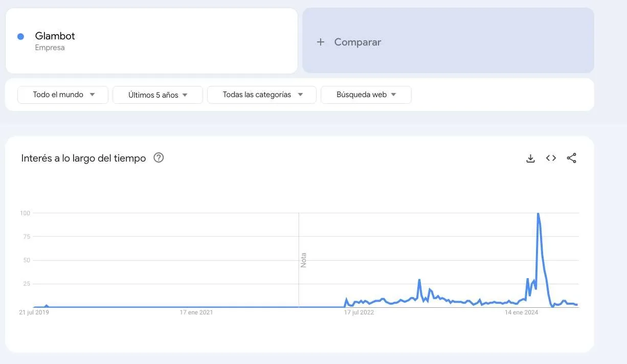This screenshot has width=627, height=364.
Task: Click the Interés a lo largo del tiempo title
Action: coord(83,158)
